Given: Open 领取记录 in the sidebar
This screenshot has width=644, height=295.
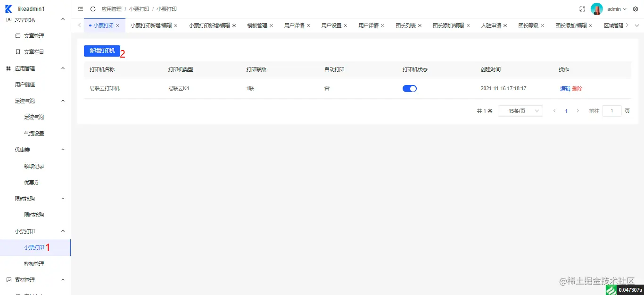Looking at the screenshot, I should click(34, 166).
